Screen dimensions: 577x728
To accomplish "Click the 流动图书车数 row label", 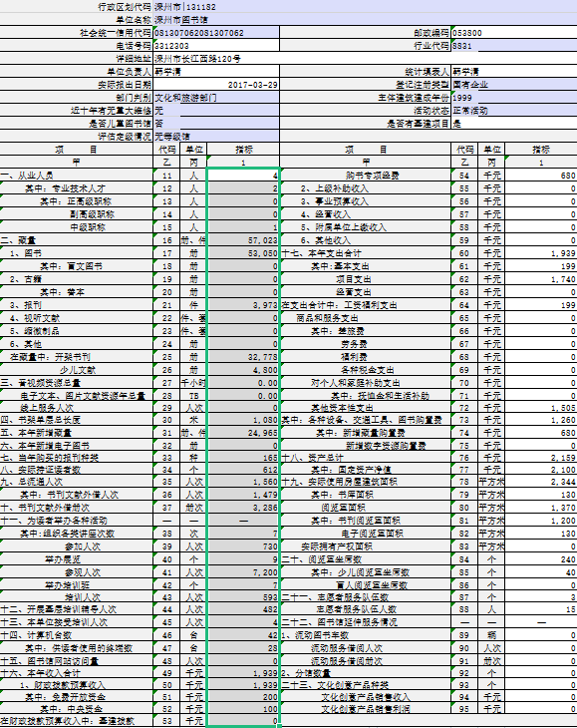I will point(366,635).
